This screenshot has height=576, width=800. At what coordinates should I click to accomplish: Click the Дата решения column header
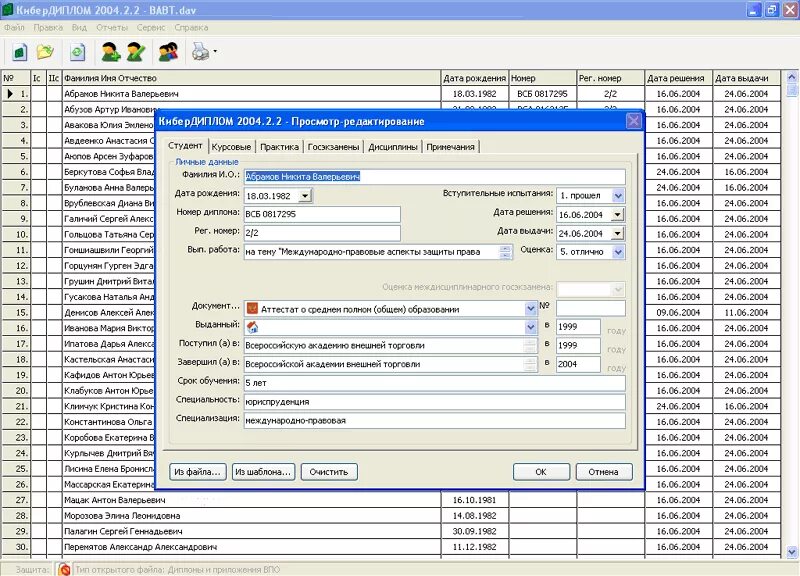tap(678, 78)
